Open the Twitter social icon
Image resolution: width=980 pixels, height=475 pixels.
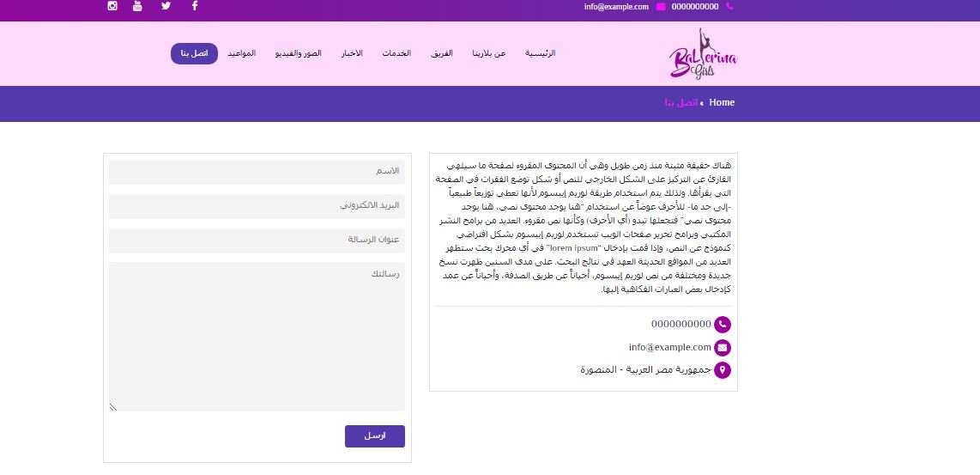click(x=166, y=6)
